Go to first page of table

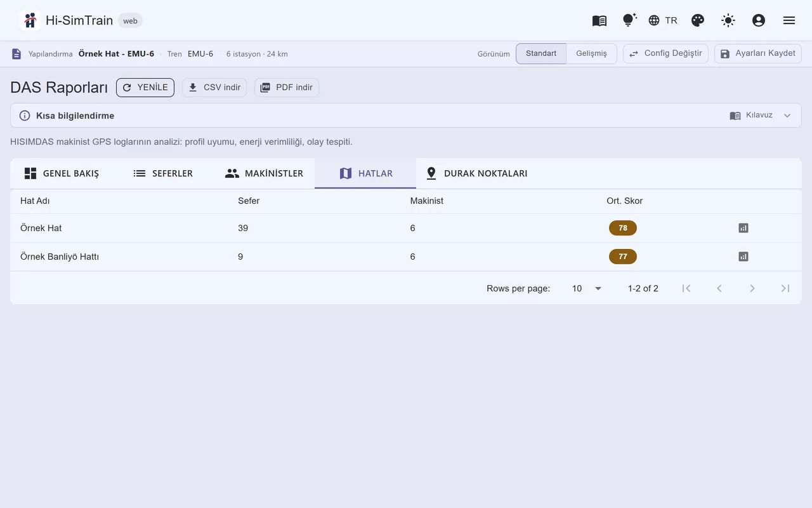pos(686,288)
